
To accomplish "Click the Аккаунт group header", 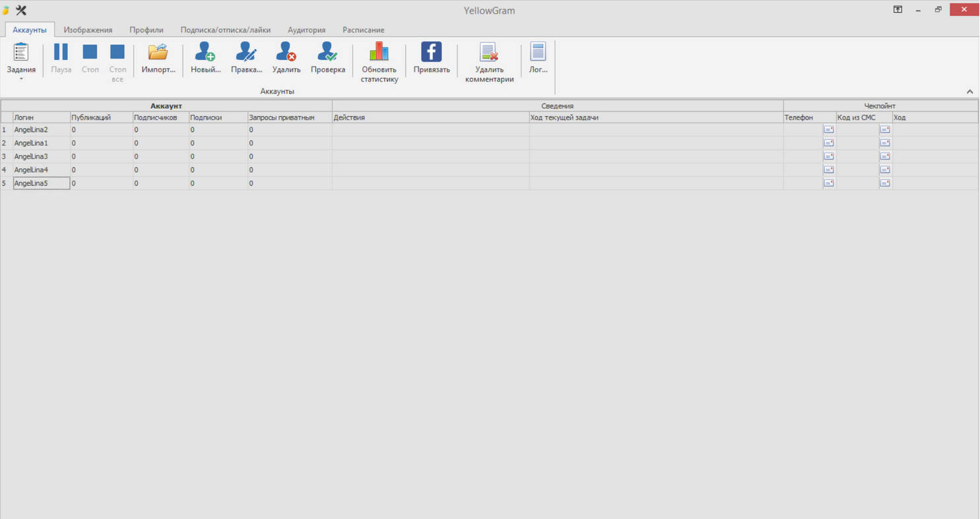I will (x=166, y=106).
